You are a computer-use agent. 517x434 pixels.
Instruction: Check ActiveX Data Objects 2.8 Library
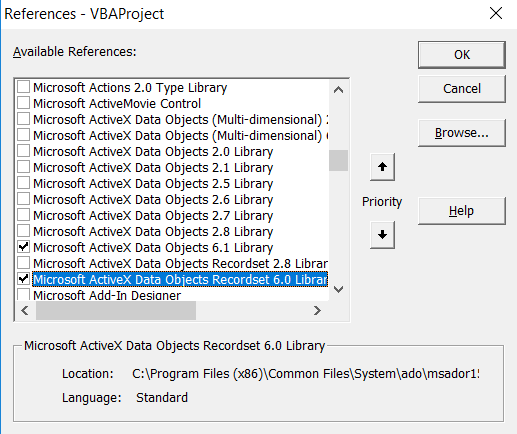[23, 231]
